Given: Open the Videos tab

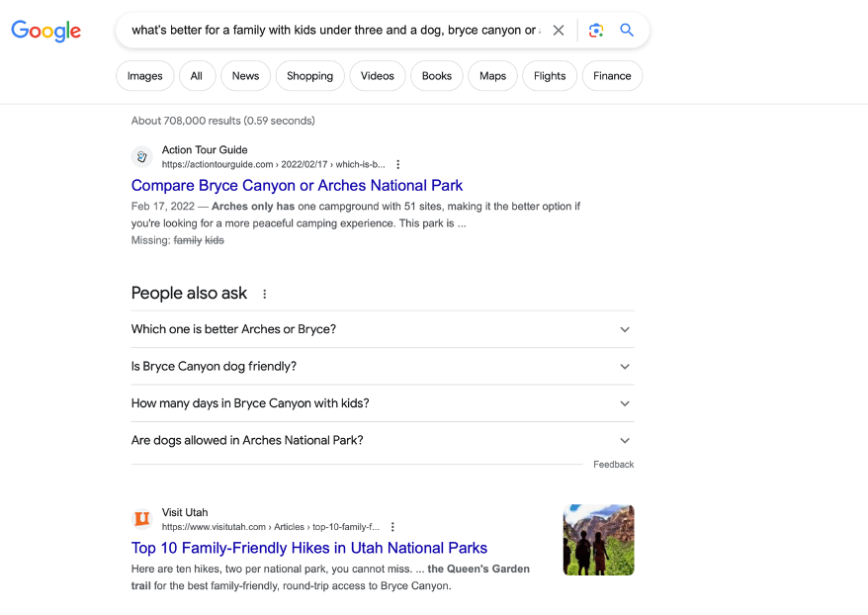Looking at the screenshot, I should point(378,76).
